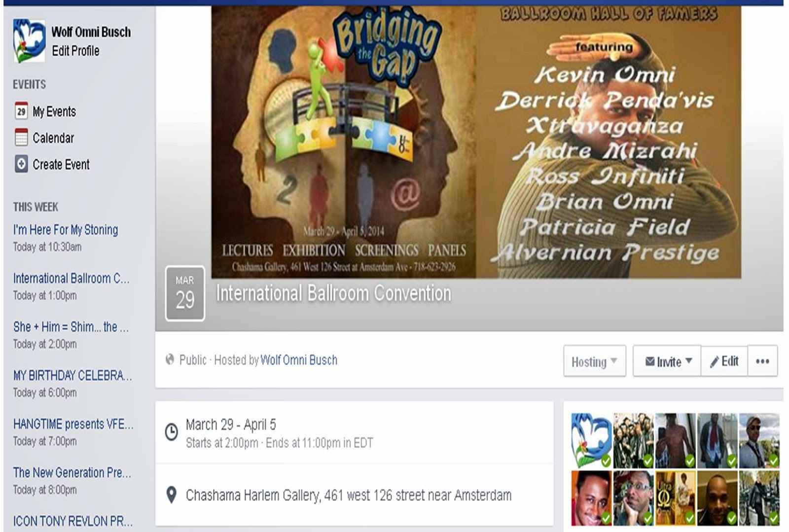Click the guest with cap and sunglasses

coord(759,440)
